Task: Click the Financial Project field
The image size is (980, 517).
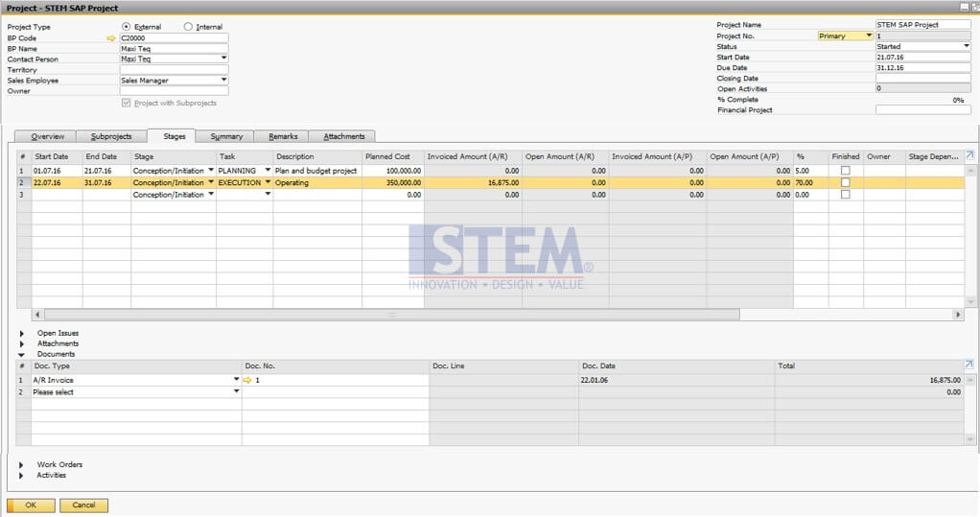Action: (923, 110)
